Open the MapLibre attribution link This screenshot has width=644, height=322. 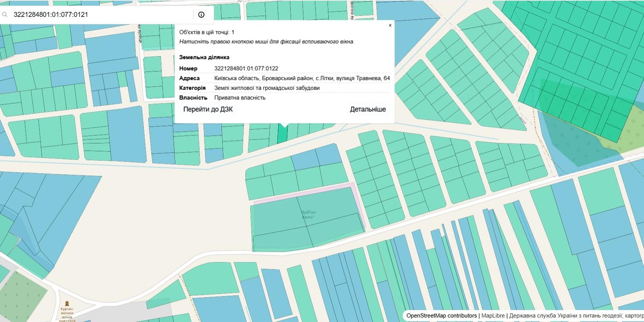pos(493,316)
